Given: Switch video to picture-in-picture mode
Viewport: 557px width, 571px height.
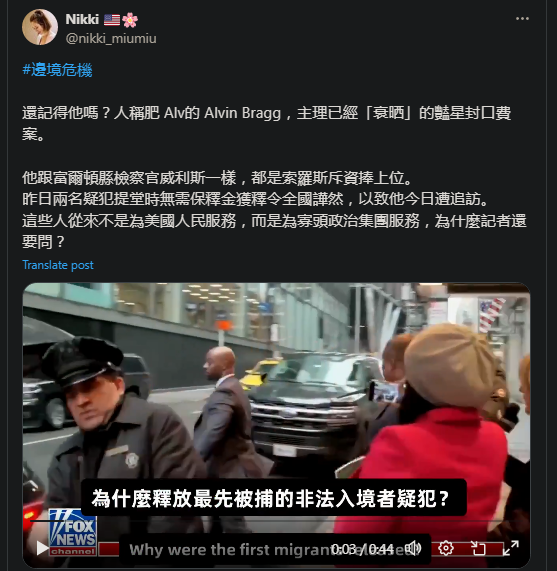Looking at the screenshot, I should [478, 548].
